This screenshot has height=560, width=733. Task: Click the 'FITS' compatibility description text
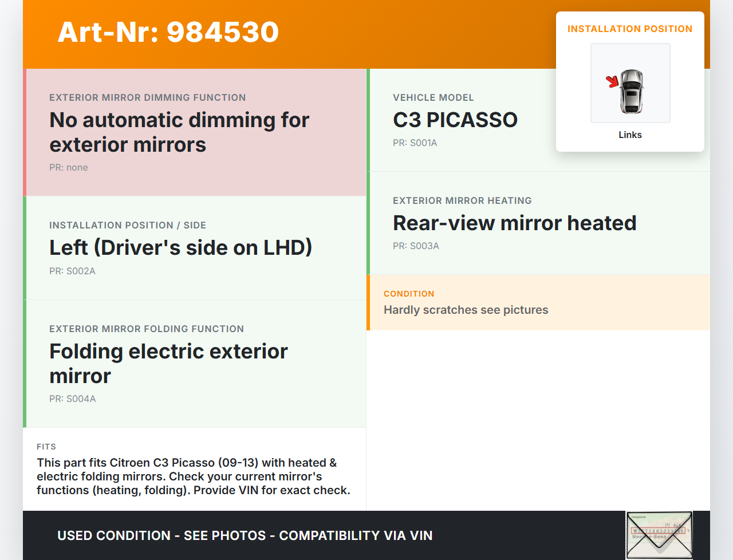tap(194, 476)
